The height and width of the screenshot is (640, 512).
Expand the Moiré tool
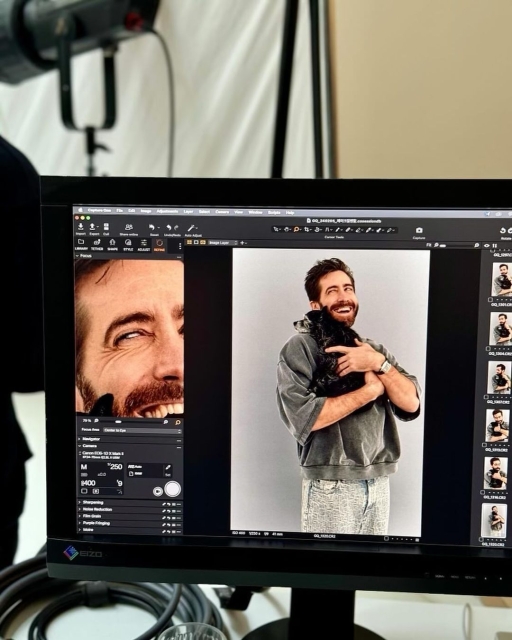click(79, 530)
